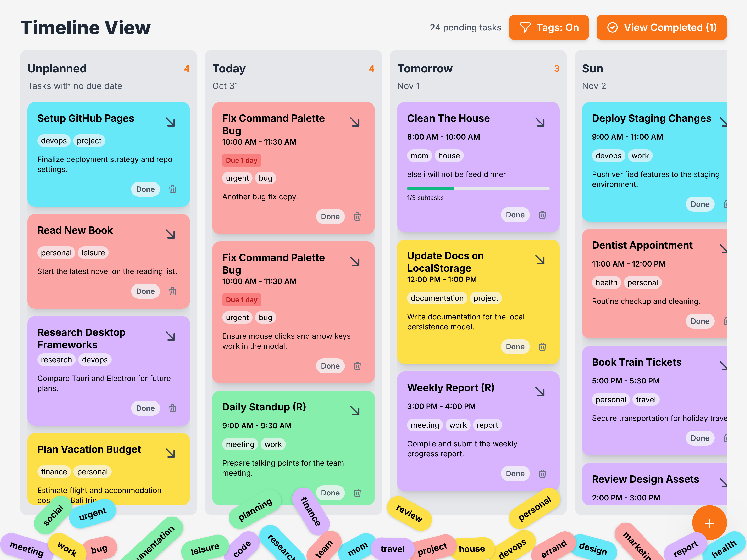Toggle the Tags: On filter
Image resolution: width=747 pixels, height=560 pixels.
pos(549,27)
